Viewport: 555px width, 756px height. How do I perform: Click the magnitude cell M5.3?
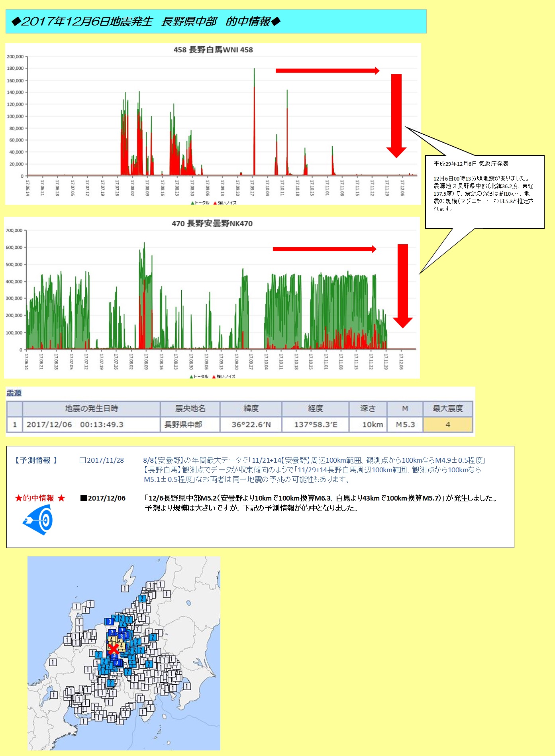tap(405, 424)
